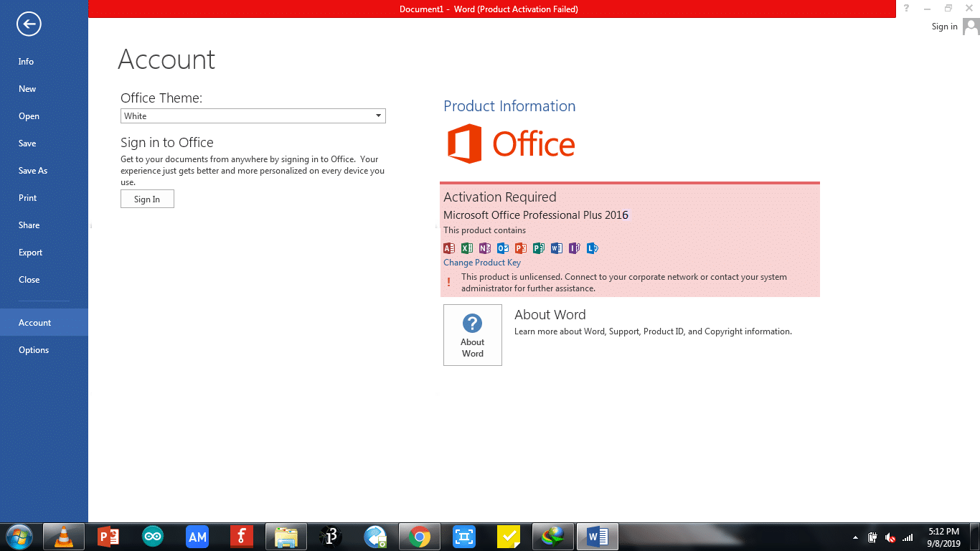Open Windows Explorer from taskbar
The height and width of the screenshot is (551, 980).
tap(286, 537)
